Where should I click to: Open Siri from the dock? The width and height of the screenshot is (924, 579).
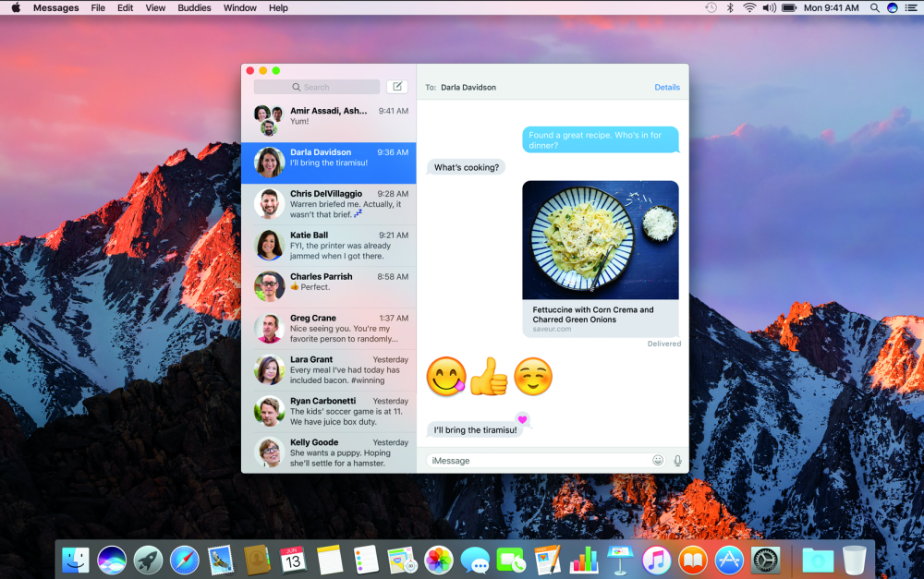pos(112,560)
